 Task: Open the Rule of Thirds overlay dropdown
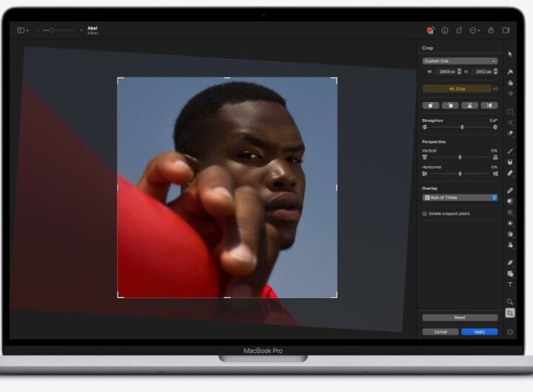pyautogui.click(x=460, y=197)
